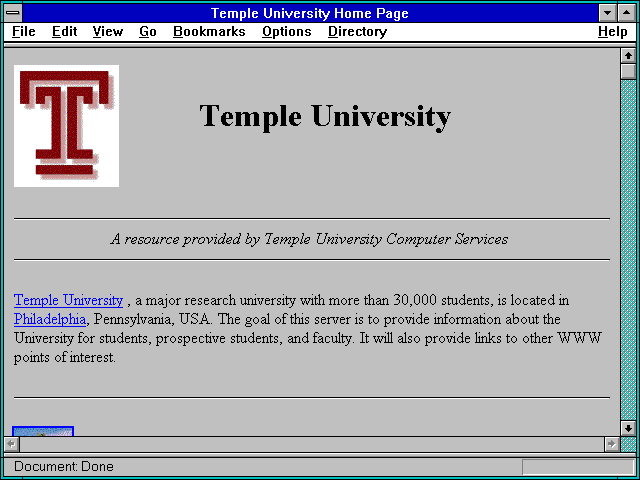Click the words 'points of interest.'
This screenshot has height=480, width=640.
[x=65, y=358]
